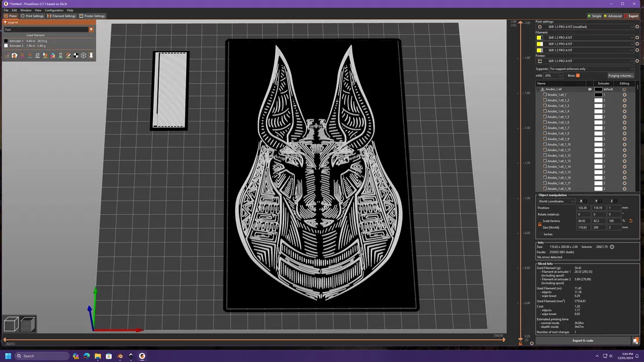Open the Tool view dropdown in the Legend

[91, 29]
